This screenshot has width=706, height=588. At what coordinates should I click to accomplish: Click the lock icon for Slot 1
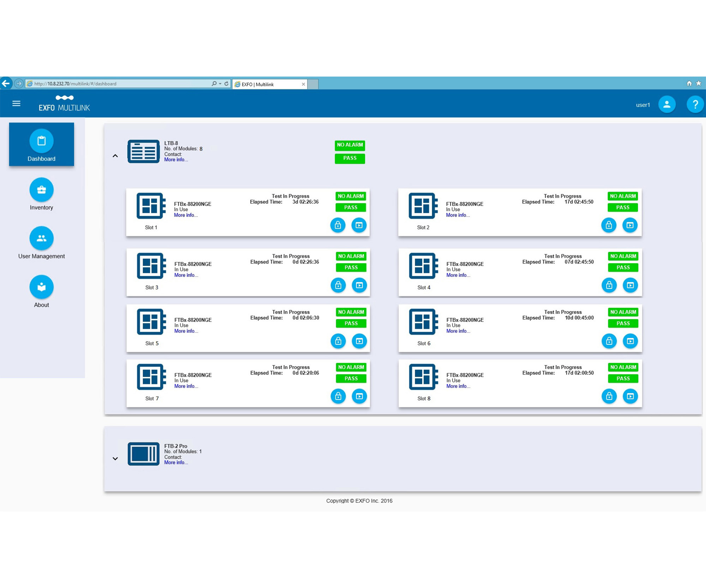pos(338,225)
